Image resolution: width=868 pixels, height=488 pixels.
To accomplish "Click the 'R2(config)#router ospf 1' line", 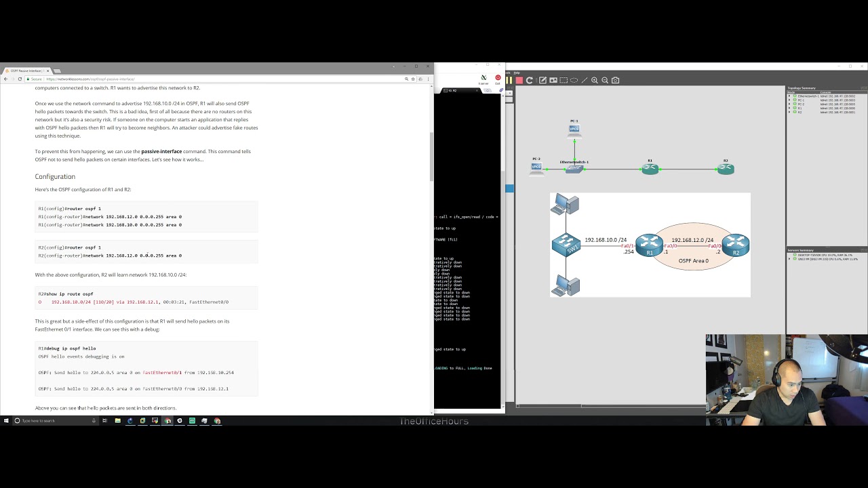I will [69, 247].
